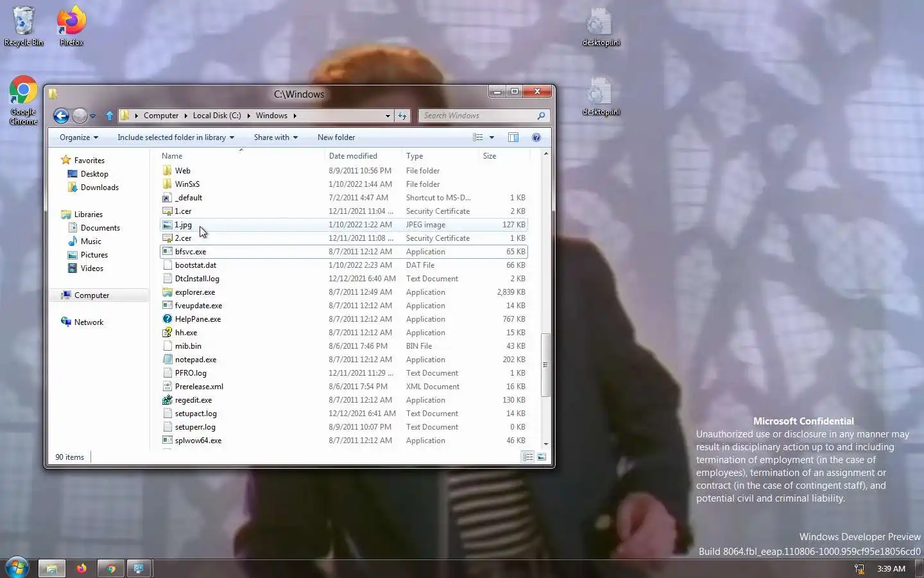The width and height of the screenshot is (924, 578).
Task: Go up one folder level arrow
Action: 110,116
